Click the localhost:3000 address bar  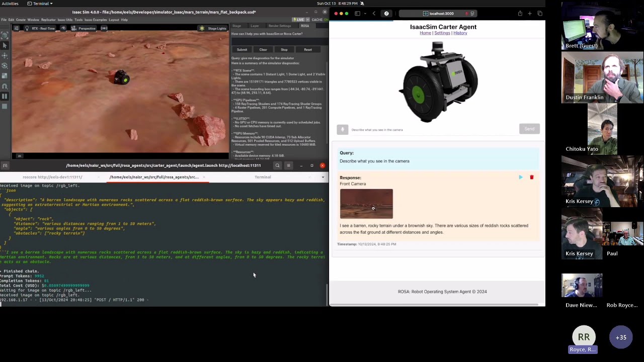[438, 14]
